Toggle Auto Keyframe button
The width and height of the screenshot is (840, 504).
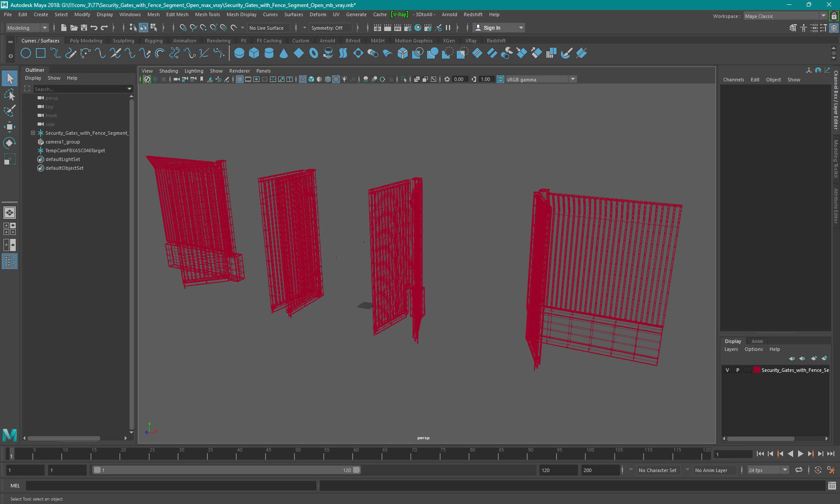click(818, 470)
